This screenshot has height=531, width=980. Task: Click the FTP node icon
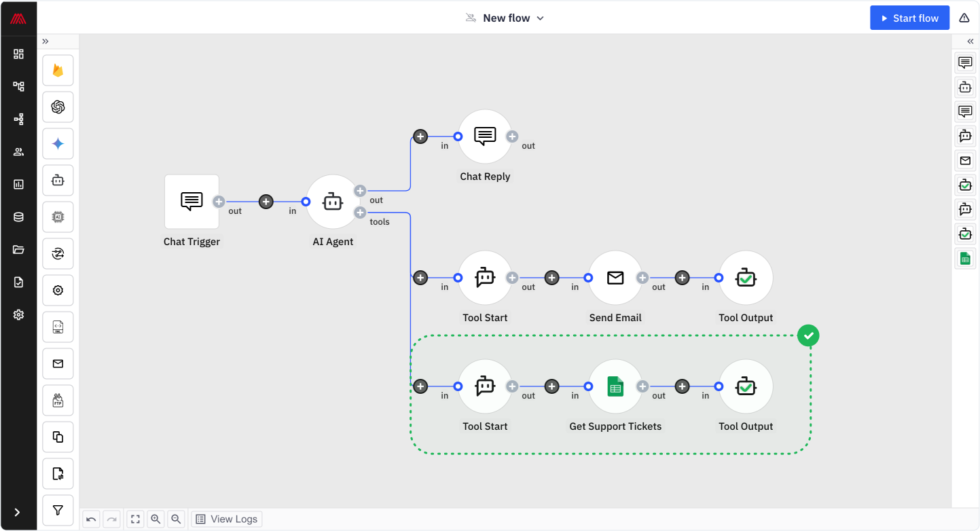coord(58,401)
